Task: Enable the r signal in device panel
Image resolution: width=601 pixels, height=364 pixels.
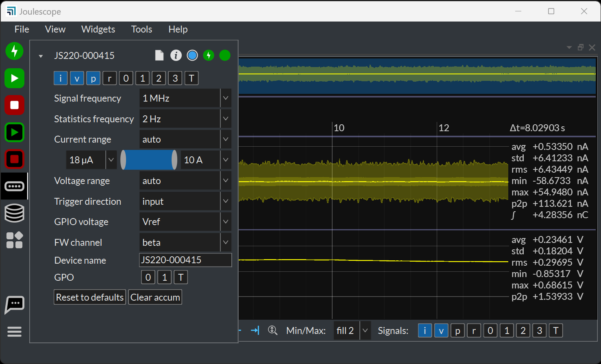Action: click(110, 78)
